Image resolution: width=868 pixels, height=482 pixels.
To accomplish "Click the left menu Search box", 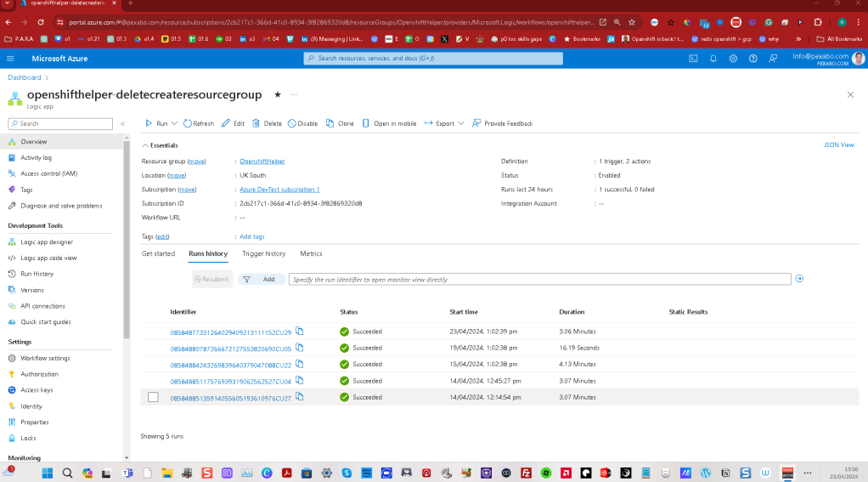I will tap(60, 123).
